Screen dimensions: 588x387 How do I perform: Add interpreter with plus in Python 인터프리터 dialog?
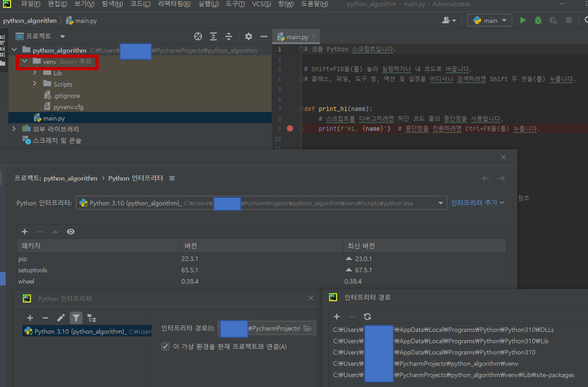30,318
